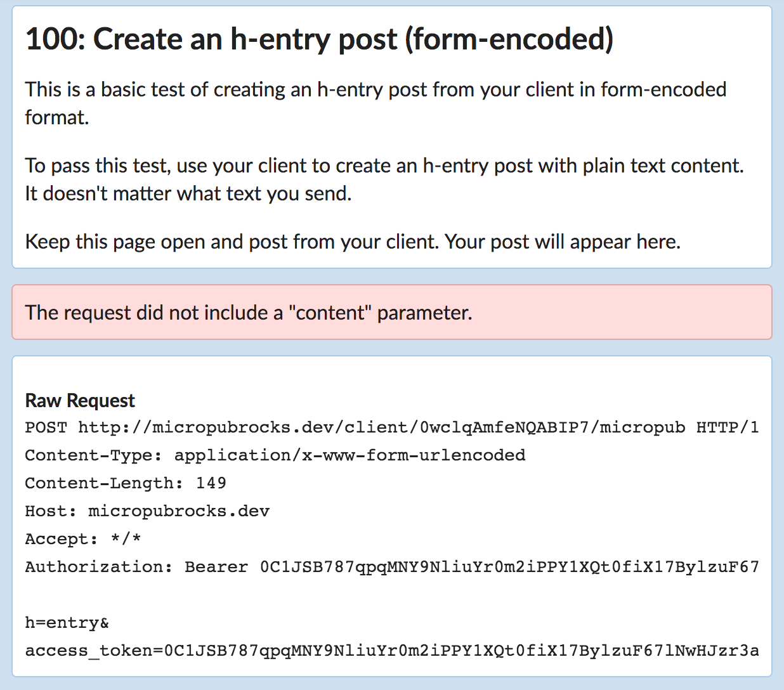Click the word "Bearer" in the Authorization header
The height and width of the screenshot is (690, 784).
216,567
